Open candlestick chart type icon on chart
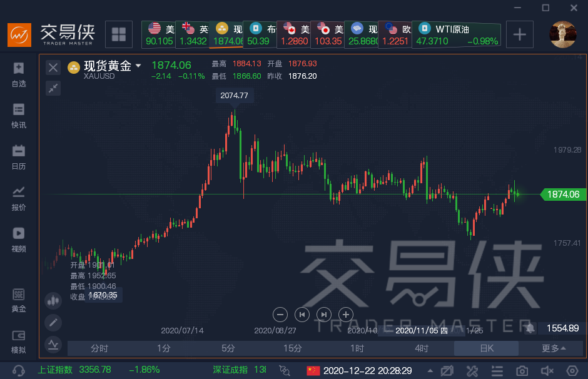 (53, 301)
